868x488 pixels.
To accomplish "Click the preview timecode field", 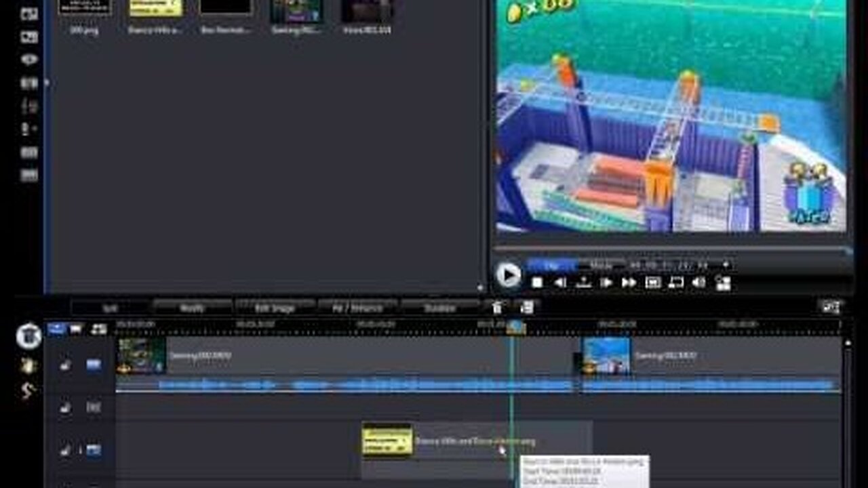I will 669,265.
